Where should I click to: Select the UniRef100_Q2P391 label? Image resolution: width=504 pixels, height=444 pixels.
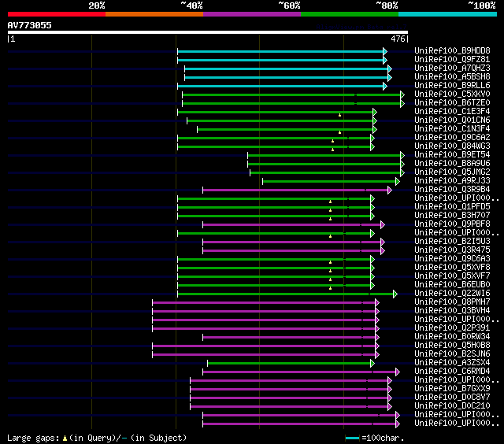tap(452, 328)
